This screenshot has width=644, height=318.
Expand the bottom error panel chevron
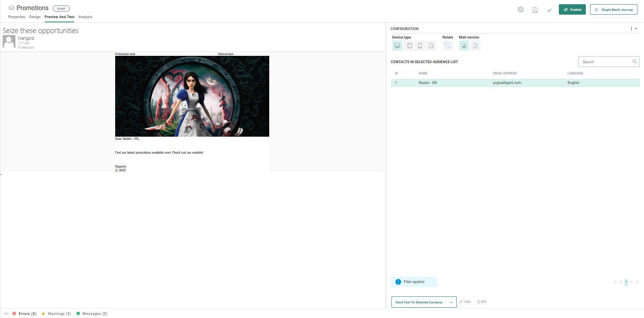pyautogui.click(x=6, y=313)
